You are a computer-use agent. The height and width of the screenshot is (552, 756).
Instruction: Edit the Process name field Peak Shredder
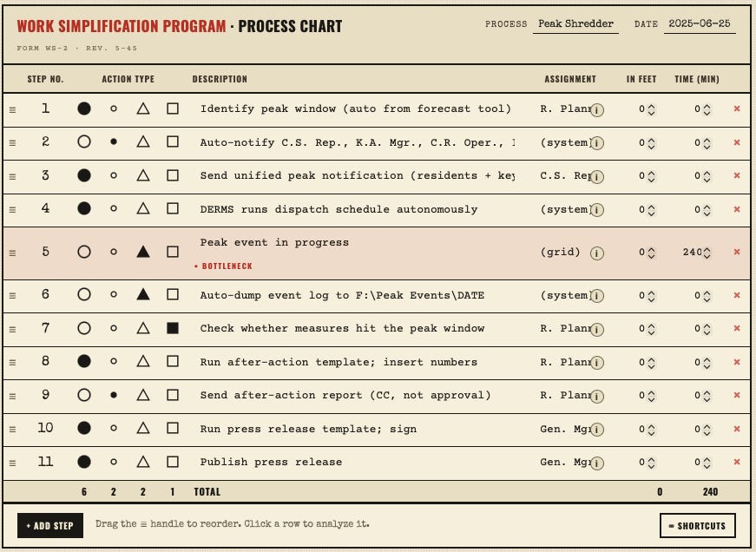[575, 23]
